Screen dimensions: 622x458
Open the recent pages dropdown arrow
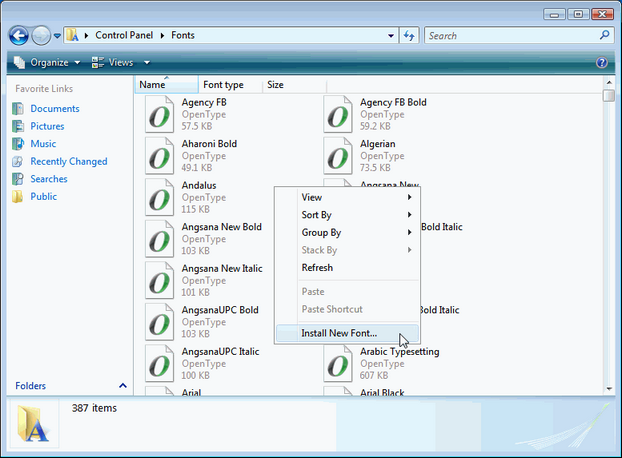(x=57, y=36)
